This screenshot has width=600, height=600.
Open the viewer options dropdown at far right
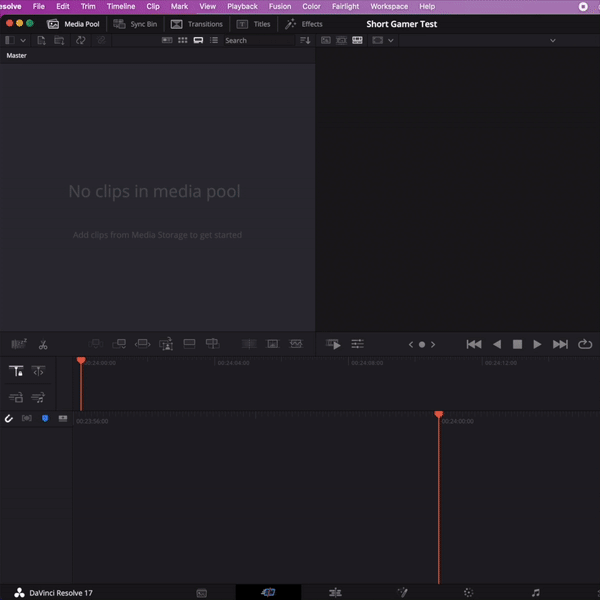(553, 40)
